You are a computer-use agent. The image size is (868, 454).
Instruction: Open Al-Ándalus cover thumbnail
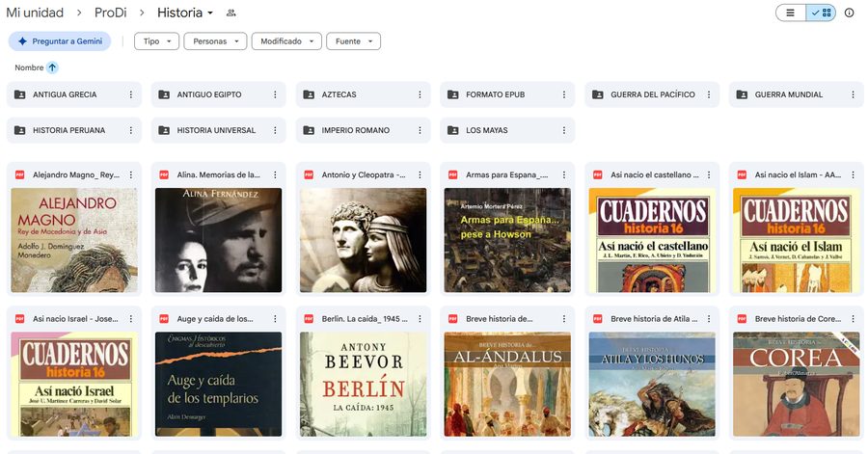507,385
